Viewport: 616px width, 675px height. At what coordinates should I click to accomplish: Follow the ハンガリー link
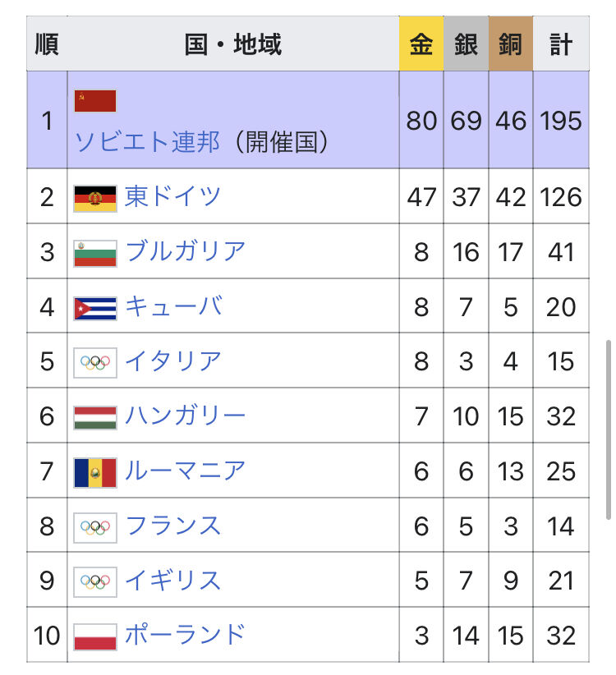click(185, 416)
